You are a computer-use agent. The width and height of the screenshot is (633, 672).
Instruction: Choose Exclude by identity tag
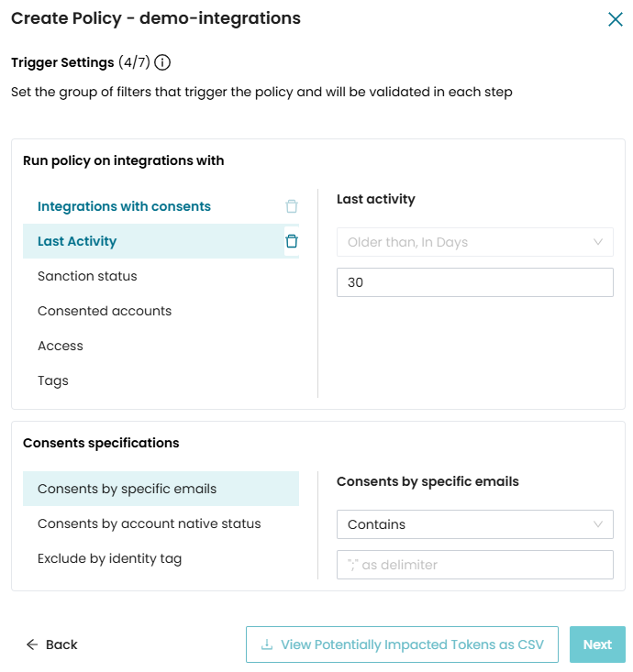109,558
